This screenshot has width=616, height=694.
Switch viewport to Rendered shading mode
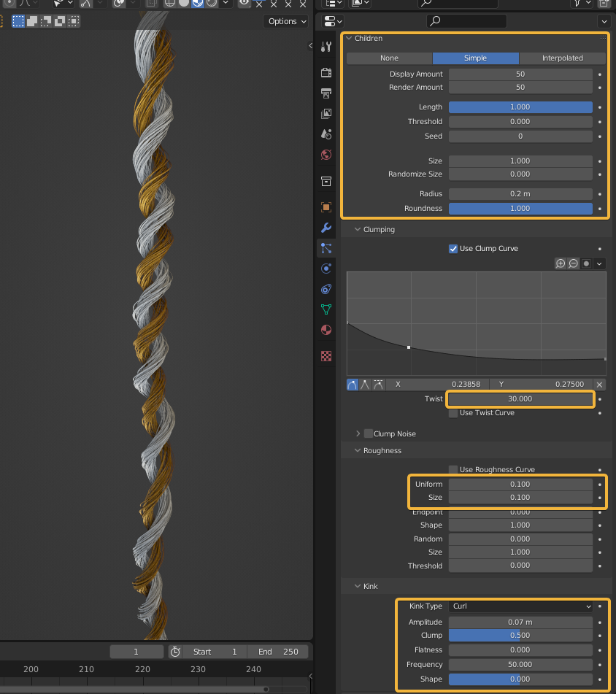pos(211,4)
